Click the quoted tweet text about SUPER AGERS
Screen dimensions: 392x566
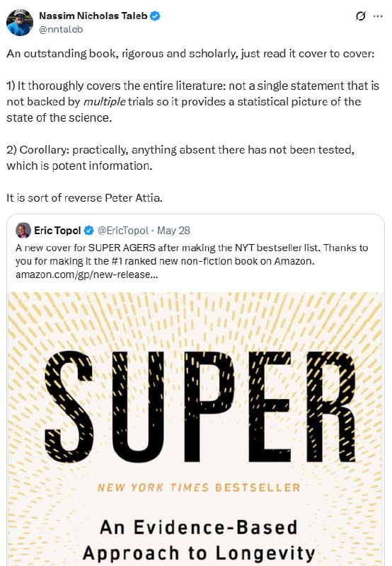(192, 255)
